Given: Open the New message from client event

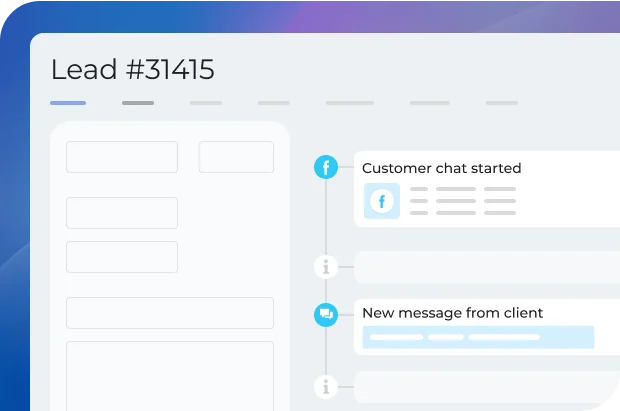Looking at the screenshot, I should tap(452, 313).
